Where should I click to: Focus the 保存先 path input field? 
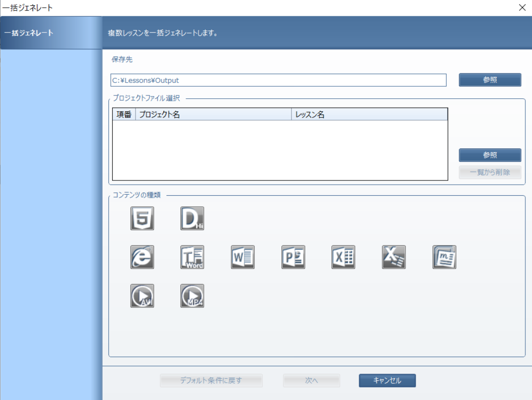coord(278,80)
